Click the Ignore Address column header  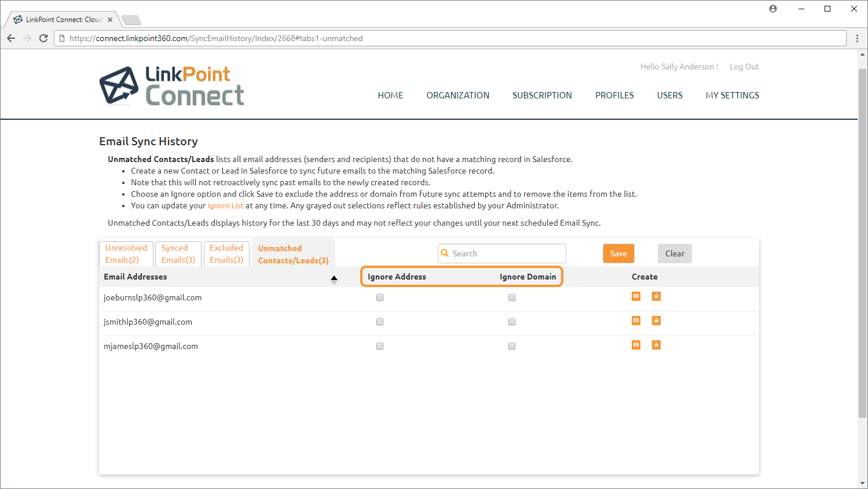coord(397,277)
